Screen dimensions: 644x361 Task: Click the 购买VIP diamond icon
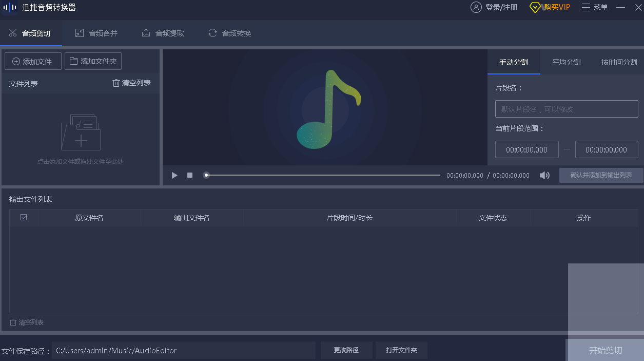point(535,7)
